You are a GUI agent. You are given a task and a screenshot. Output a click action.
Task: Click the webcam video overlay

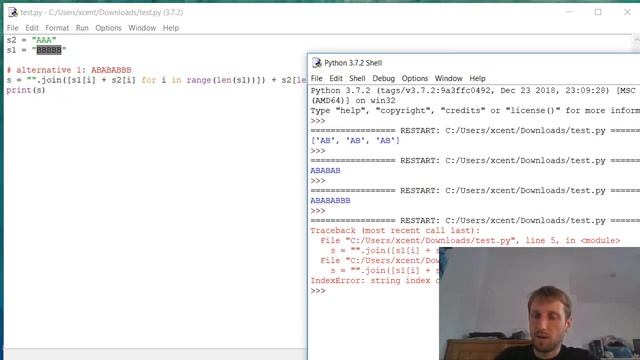coord(540,304)
